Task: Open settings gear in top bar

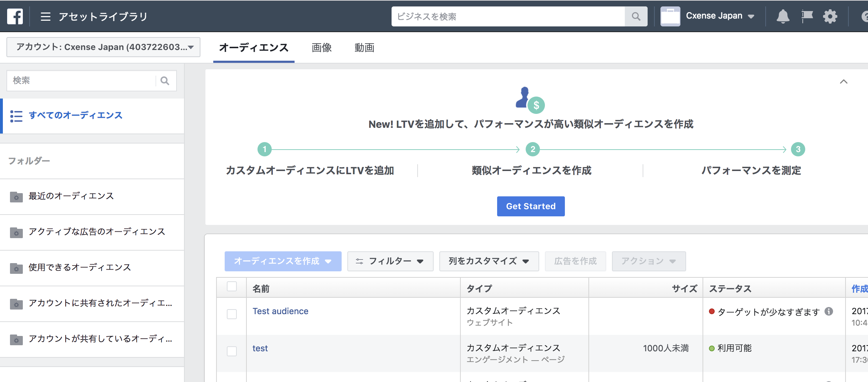Action: [830, 16]
